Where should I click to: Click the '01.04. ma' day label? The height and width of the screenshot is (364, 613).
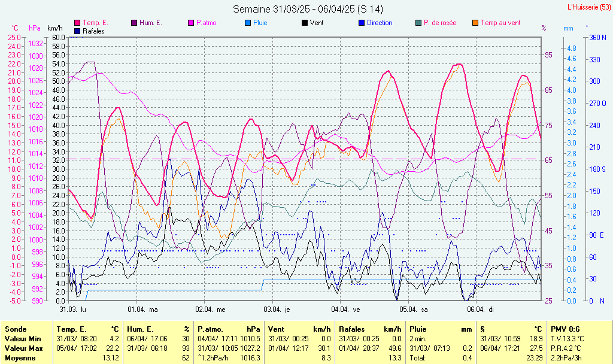click(x=142, y=310)
